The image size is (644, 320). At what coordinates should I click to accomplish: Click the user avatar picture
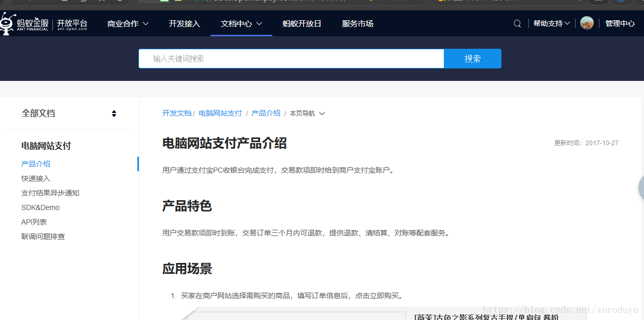click(587, 23)
